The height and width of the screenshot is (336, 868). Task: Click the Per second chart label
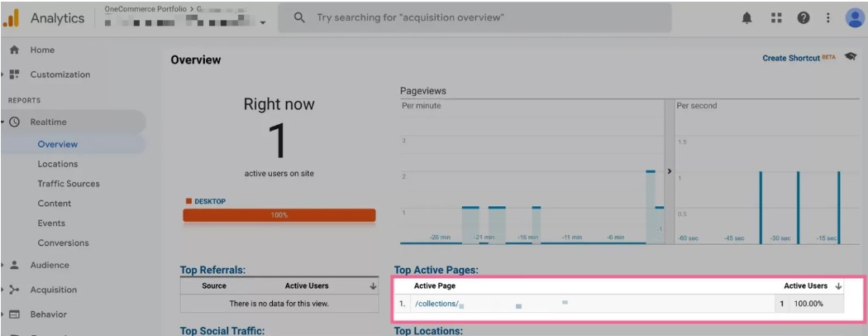(696, 105)
